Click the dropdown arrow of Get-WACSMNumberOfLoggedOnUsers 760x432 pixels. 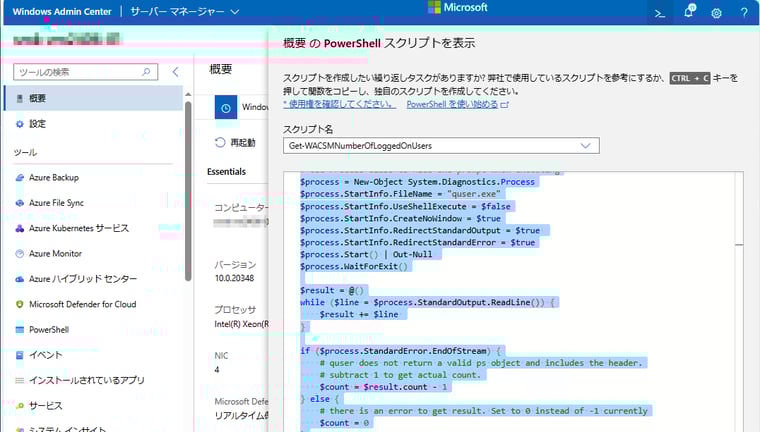pos(586,145)
